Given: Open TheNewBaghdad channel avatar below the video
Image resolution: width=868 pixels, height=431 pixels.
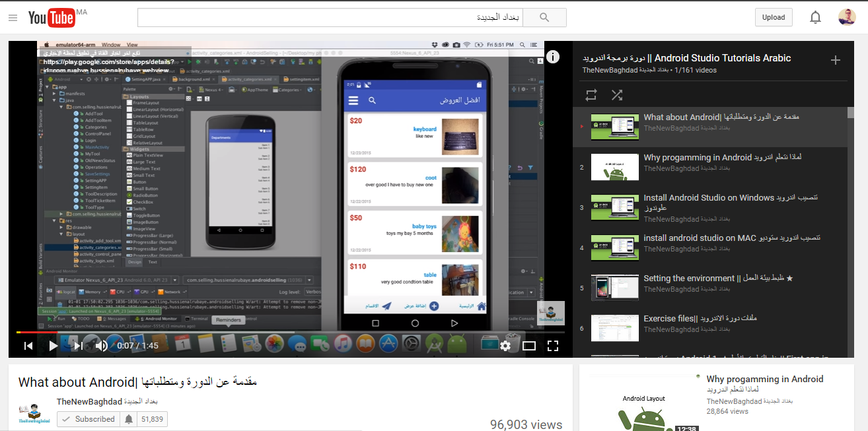Looking at the screenshot, I should pos(34,413).
